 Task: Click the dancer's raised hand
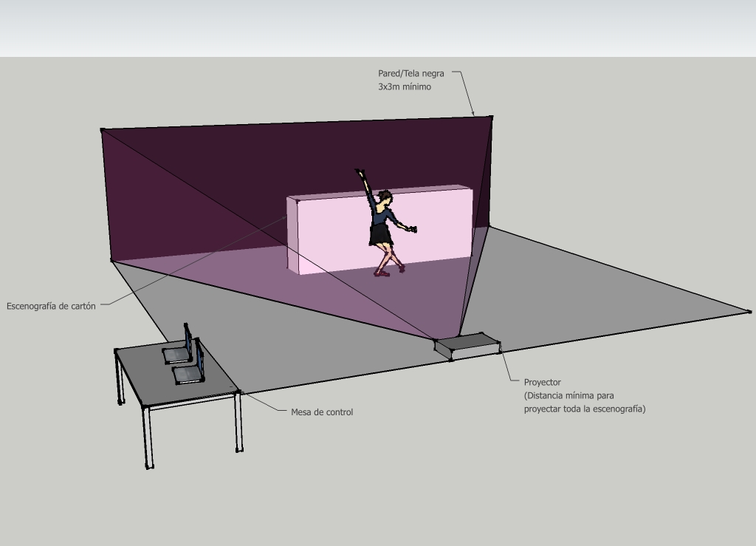tap(360, 173)
